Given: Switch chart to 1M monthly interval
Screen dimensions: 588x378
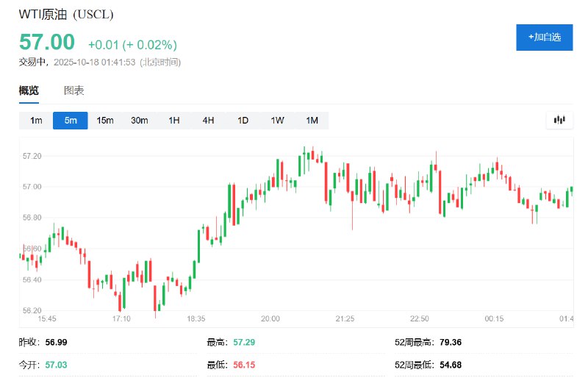Looking at the screenshot, I should (312, 121).
